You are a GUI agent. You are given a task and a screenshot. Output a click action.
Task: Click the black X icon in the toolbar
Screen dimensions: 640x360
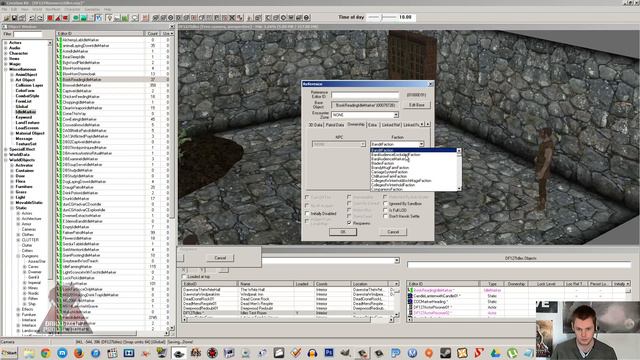tap(232, 18)
